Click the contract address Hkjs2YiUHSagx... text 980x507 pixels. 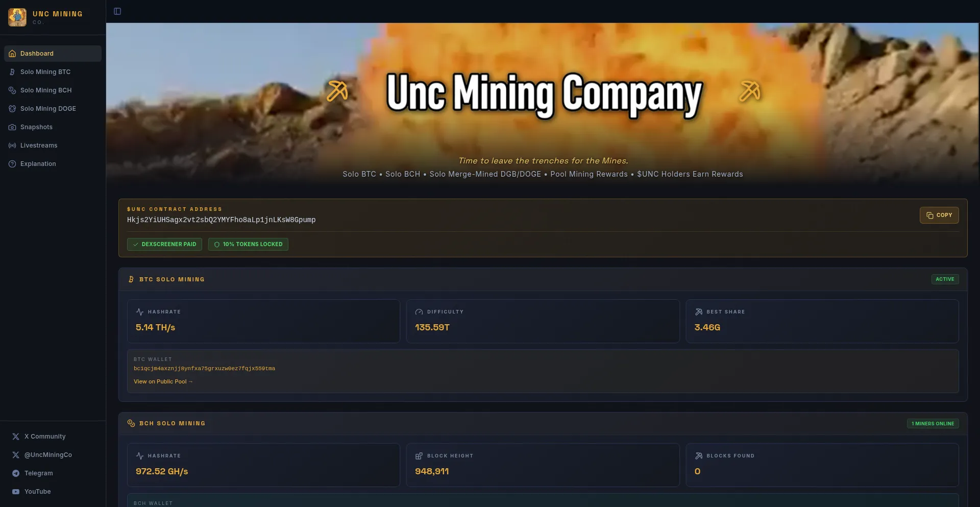pos(221,220)
